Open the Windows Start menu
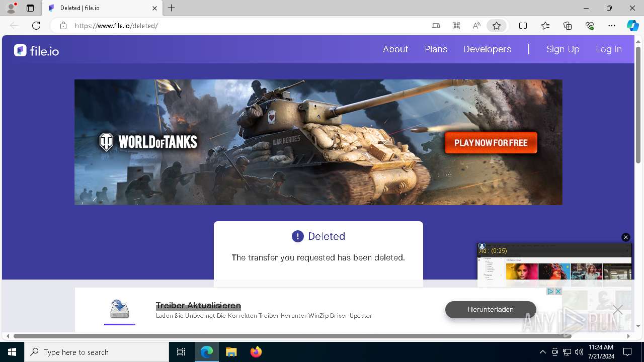Screen dimensions: 644x362 [12, 352]
